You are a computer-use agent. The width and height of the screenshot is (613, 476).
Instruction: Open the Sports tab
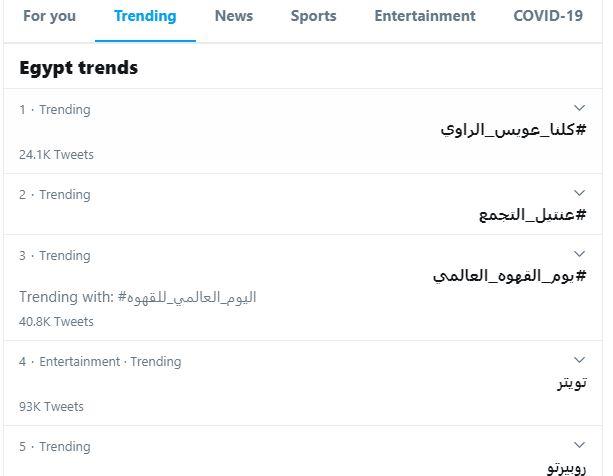(314, 16)
